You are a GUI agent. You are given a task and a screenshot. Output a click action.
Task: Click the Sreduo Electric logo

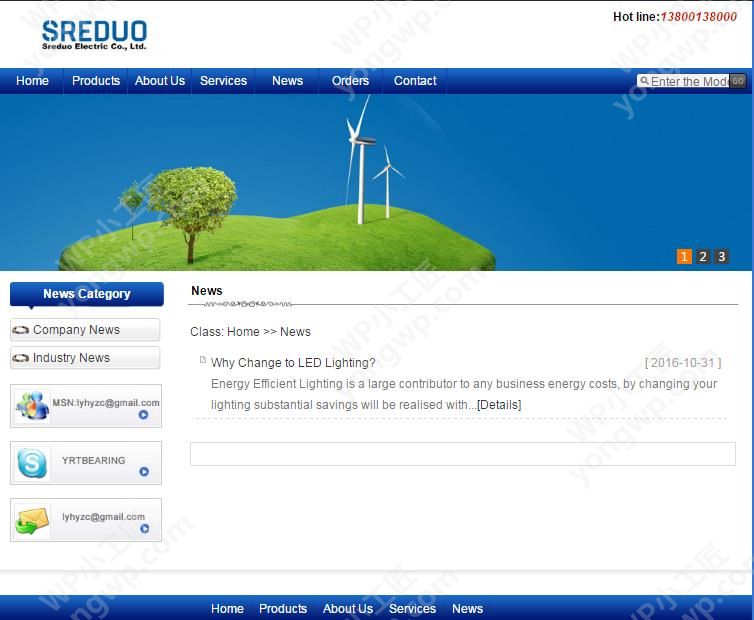94,35
